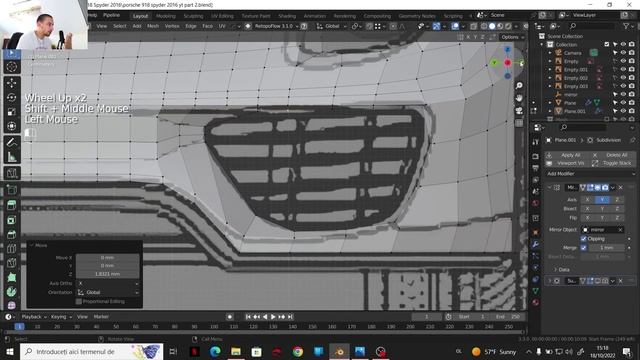
Task: Open Chrome from the Windows taskbar
Action: 298,351
